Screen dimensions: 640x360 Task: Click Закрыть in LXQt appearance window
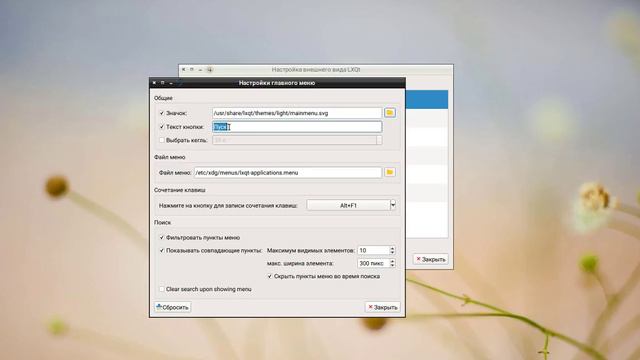pyautogui.click(x=431, y=259)
